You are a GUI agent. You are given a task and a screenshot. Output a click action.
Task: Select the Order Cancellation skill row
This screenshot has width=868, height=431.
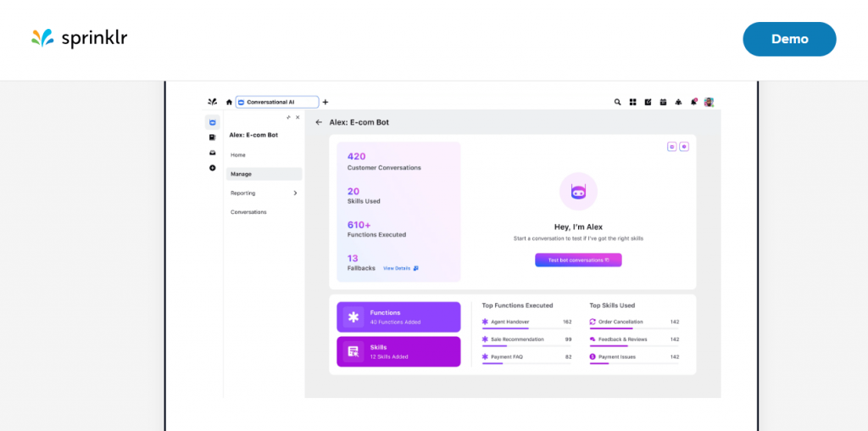634,322
